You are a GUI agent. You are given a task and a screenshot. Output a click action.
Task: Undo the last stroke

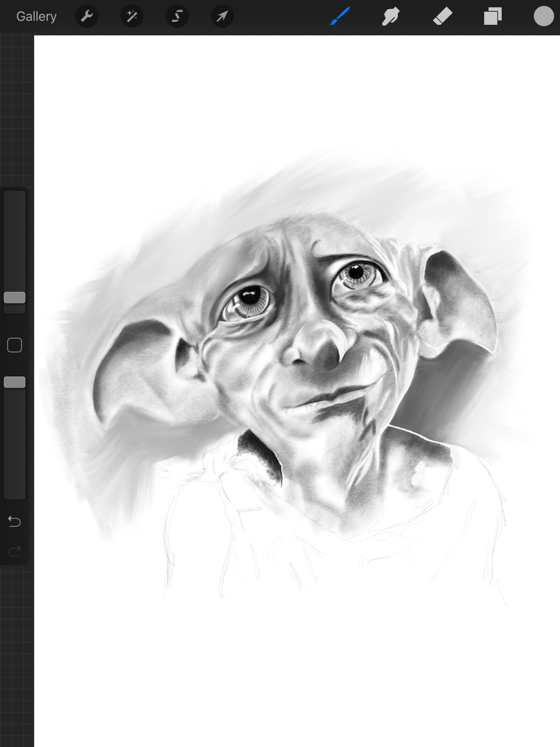point(15,521)
